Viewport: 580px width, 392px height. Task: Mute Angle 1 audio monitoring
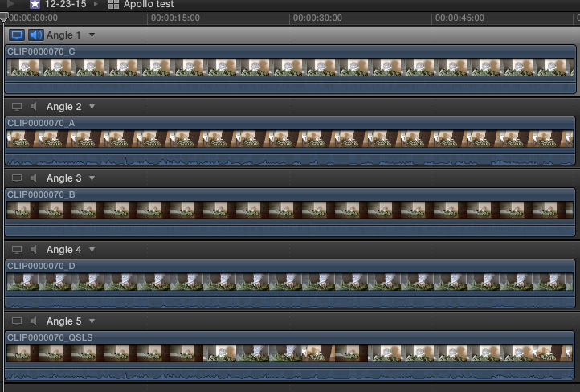(35, 35)
